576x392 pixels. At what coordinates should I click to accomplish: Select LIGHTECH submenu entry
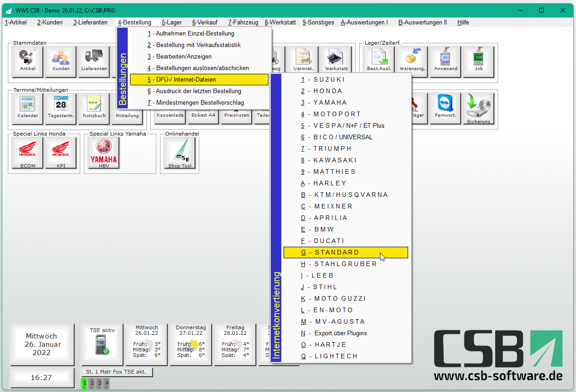click(x=346, y=356)
